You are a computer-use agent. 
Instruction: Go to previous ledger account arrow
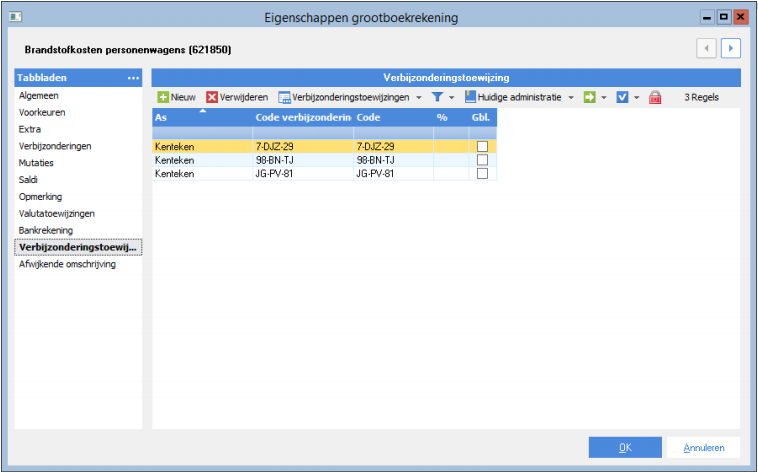coord(706,48)
